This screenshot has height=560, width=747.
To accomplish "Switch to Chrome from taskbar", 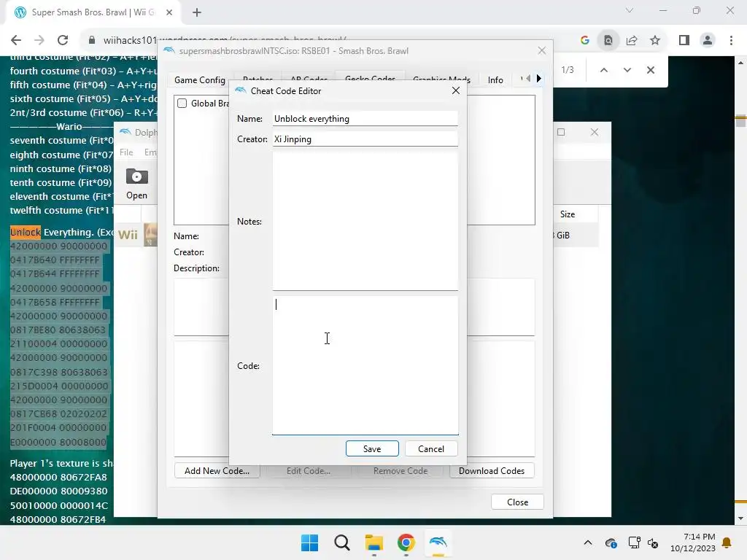I will (406, 542).
